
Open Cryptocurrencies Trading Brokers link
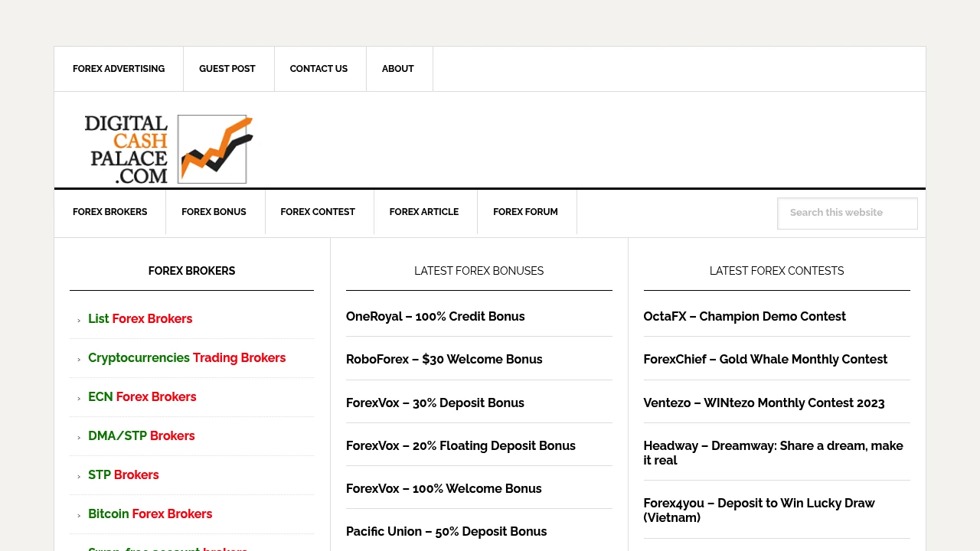pos(187,358)
